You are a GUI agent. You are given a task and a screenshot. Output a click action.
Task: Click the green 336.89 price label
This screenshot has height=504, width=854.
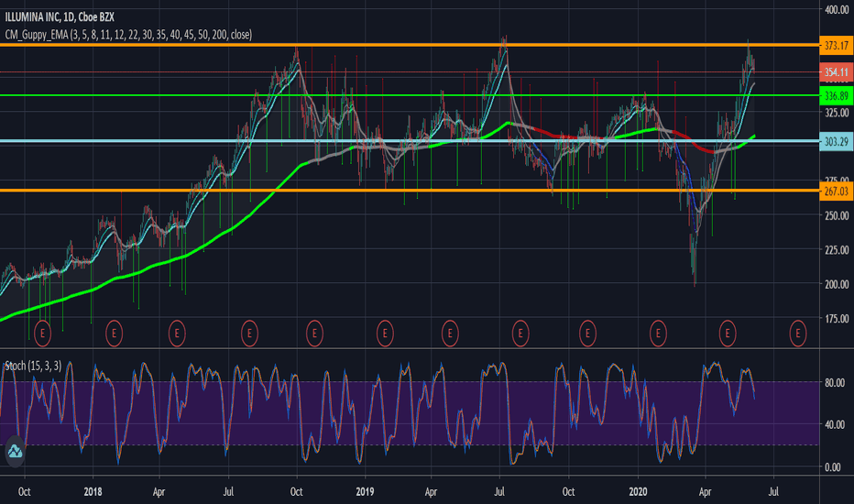(x=836, y=96)
